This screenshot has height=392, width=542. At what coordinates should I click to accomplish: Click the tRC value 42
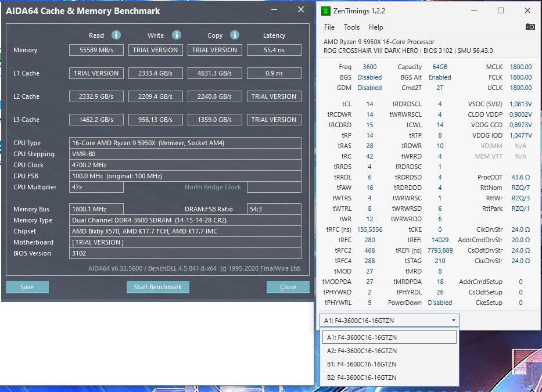(369, 156)
